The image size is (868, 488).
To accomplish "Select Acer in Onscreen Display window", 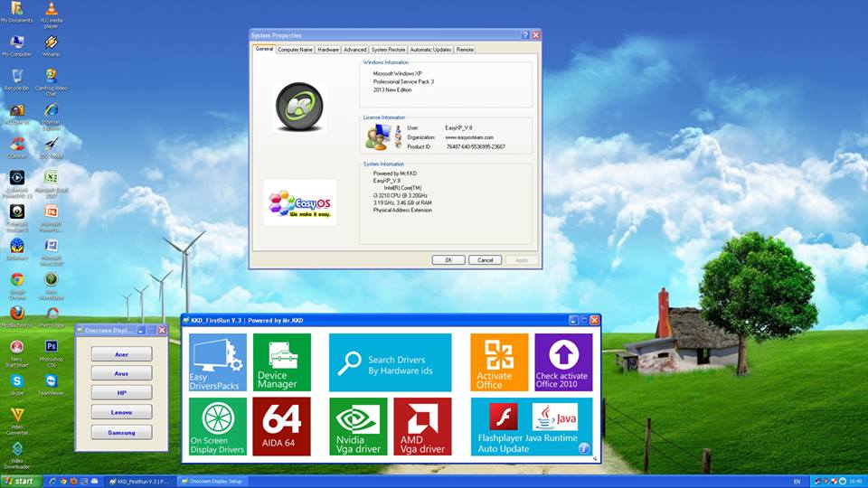I will click(x=121, y=354).
